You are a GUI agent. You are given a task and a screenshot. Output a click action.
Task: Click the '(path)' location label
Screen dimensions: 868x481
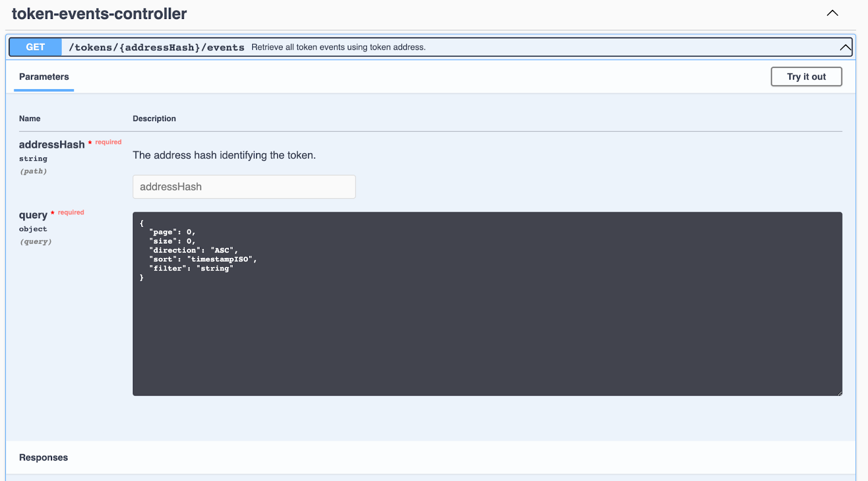34,171
